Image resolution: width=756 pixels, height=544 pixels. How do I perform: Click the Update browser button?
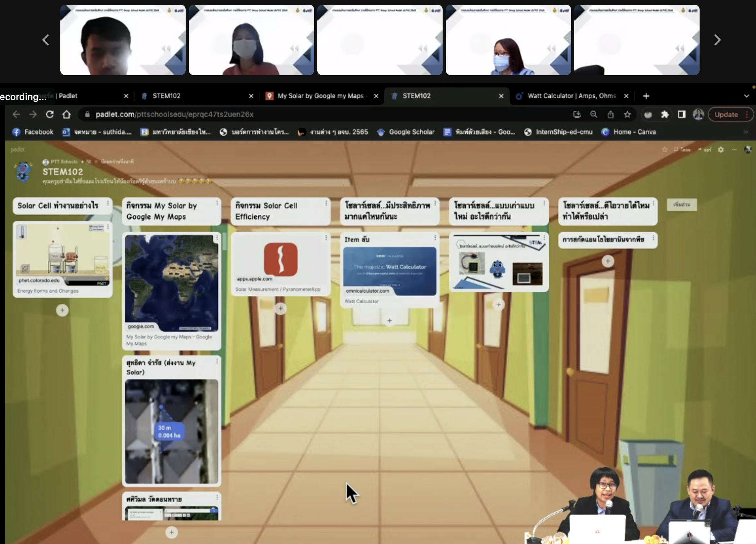[x=726, y=114]
